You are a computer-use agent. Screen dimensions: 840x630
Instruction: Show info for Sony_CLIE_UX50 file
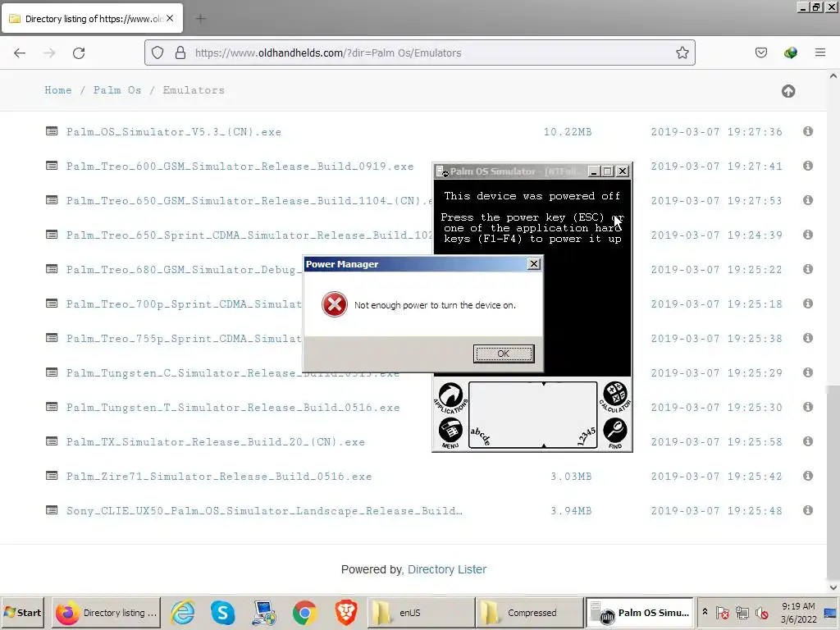808,510
